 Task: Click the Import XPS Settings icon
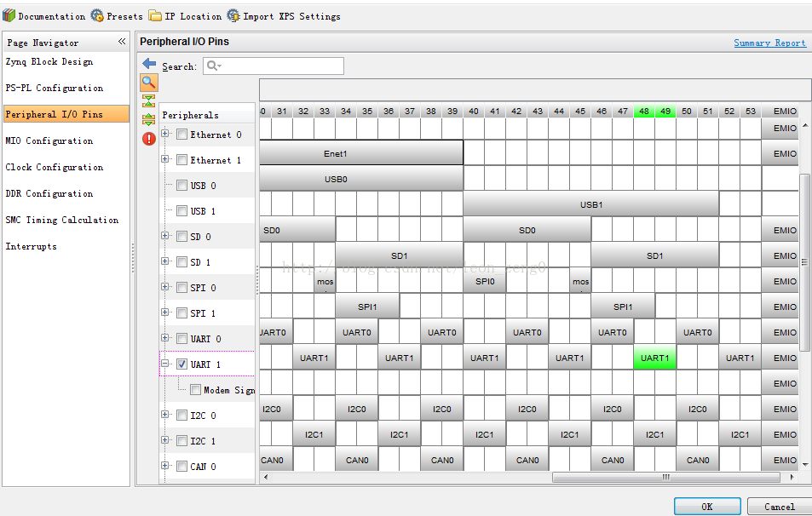click(233, 15)
